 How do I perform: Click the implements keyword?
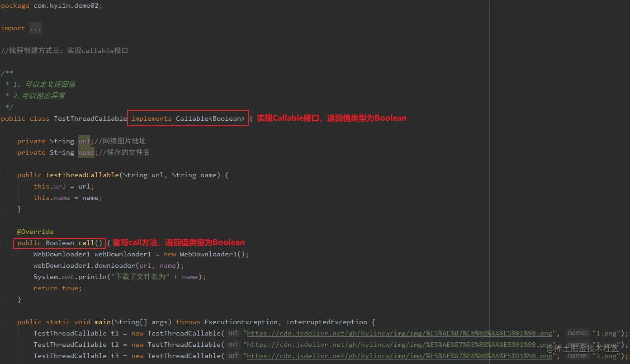[x=152, y=118]
